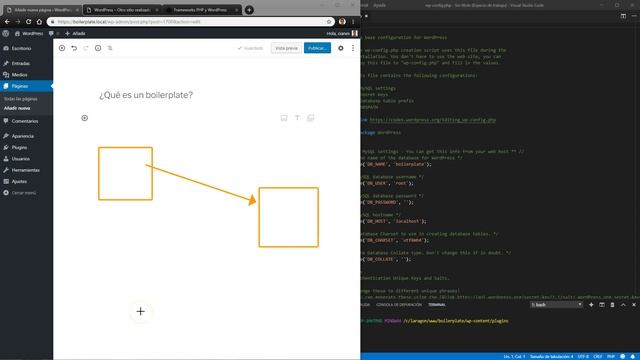Click the add block icon in editor toolbar
Viewport: 640px width, 360px height.
click(x=62, y=48)
